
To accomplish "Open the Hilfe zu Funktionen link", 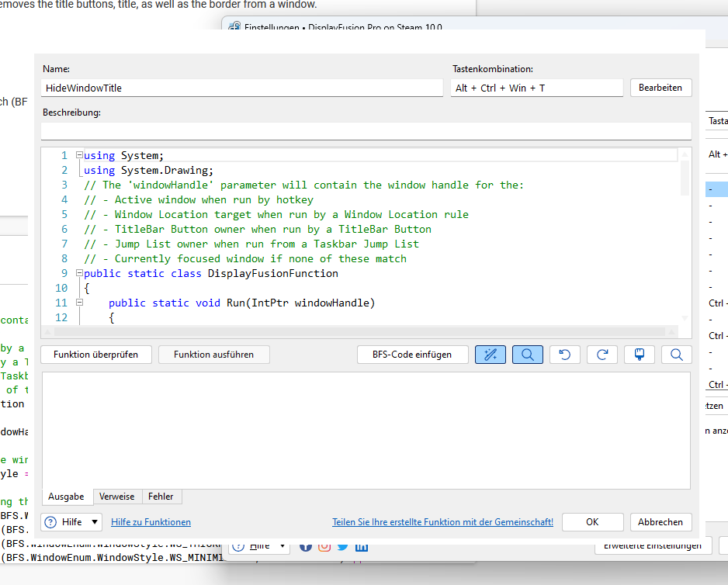I will click(151, 522).
